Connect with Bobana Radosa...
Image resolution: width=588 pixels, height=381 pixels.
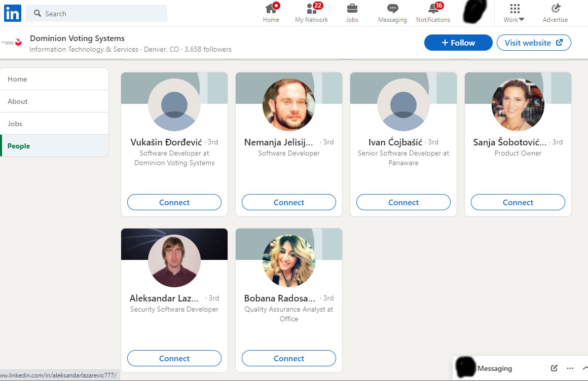(289, 359)
